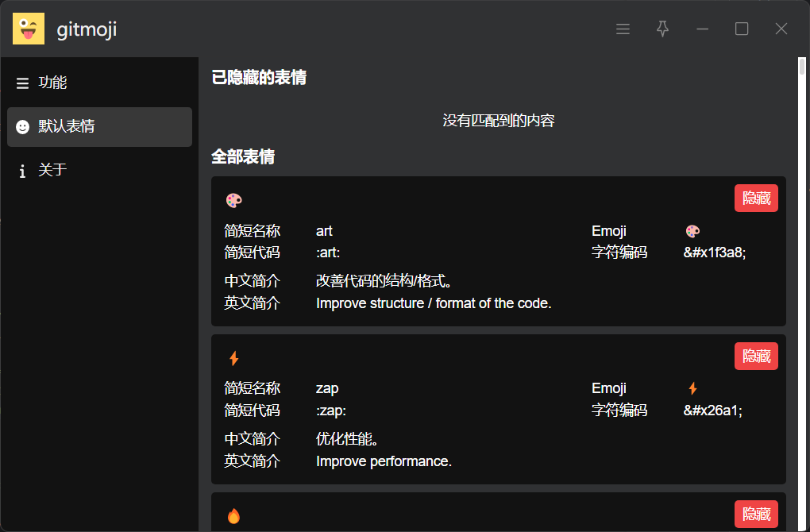The width and height of the screenshot is (810, 532).
Task: Click the info icon beside 关于
Action: point(22,171)
